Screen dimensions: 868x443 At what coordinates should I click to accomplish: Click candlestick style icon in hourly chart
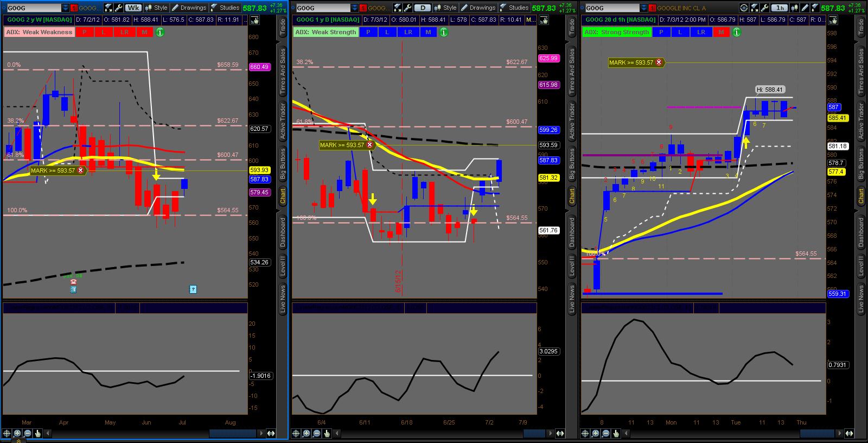tap(794, 8)
